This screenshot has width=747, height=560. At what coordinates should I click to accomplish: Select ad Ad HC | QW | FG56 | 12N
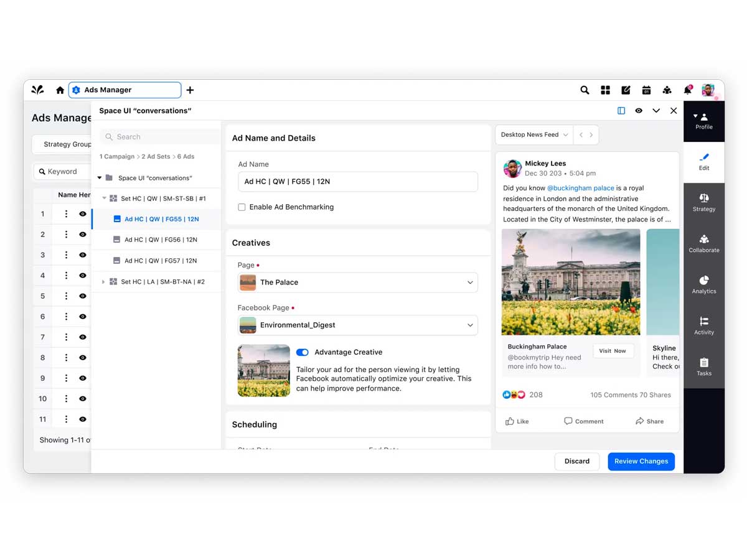156,240
